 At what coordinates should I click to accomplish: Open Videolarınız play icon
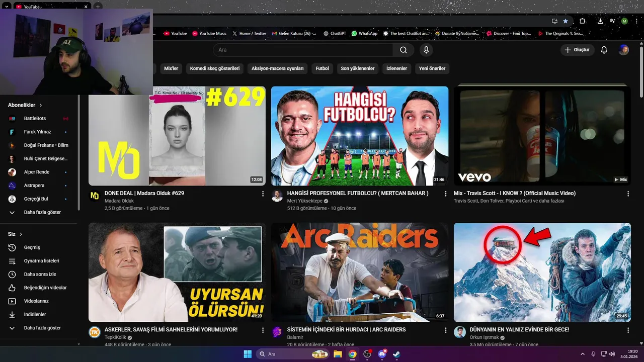[x=12, y=301]
